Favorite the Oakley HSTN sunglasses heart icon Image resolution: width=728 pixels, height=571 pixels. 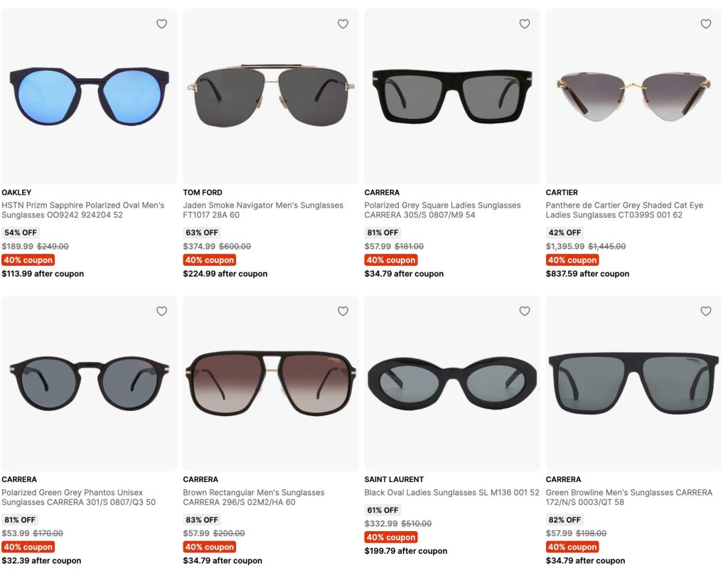click(161, 24)
